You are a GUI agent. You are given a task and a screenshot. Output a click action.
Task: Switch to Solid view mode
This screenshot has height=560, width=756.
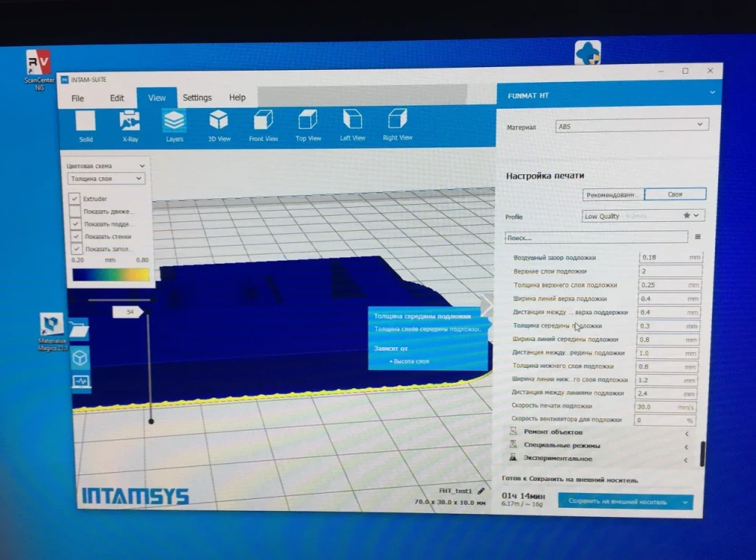[86, 122]
